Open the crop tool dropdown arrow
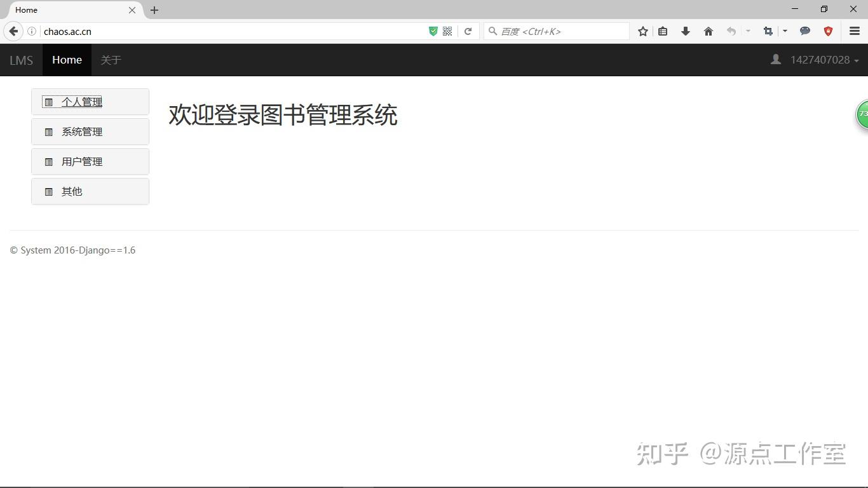The image size is (868, 488). click(785, 30)
